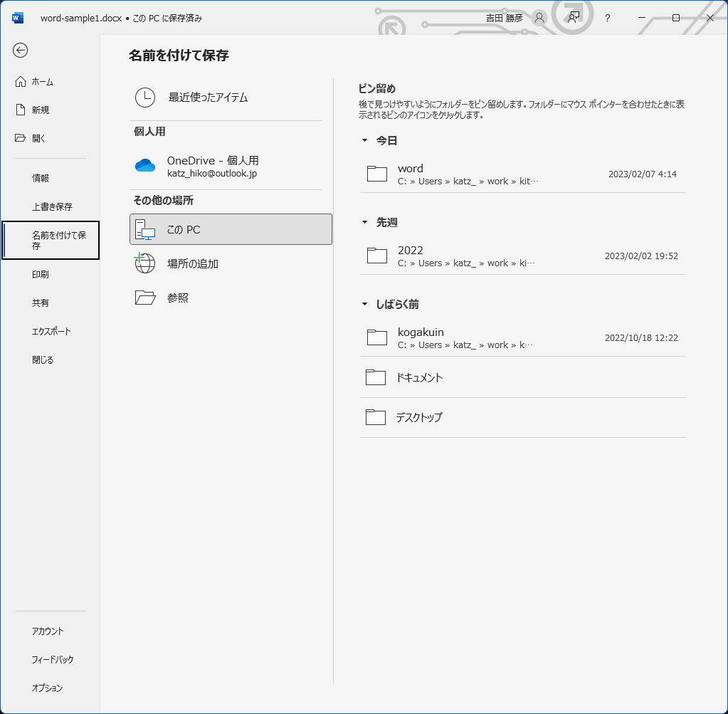Click the OneDrive cloud icon
This screenshot has height=714, width=728.
[x=145, y=166]
